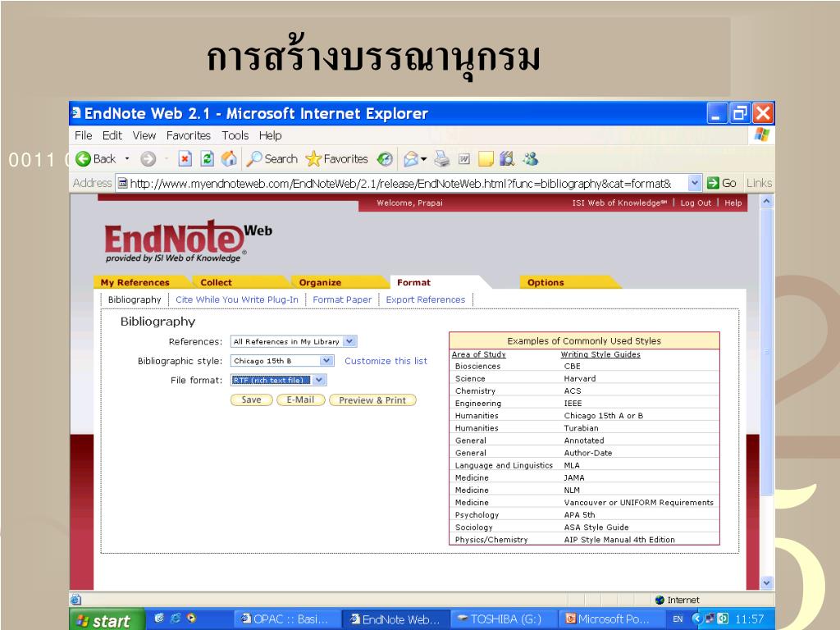Click the Back arrow icon
Viewport: 840px width, 630px height.
point(83,159)
